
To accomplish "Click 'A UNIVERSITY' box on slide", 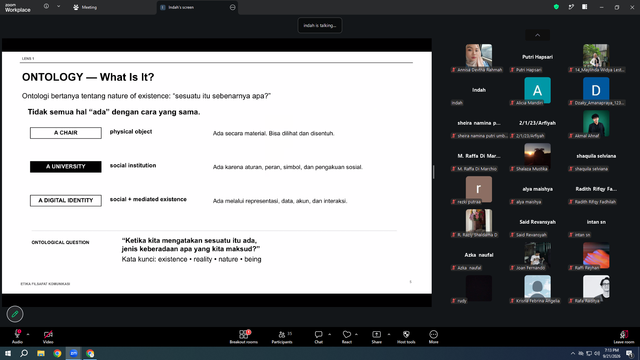I will (66, 167).
